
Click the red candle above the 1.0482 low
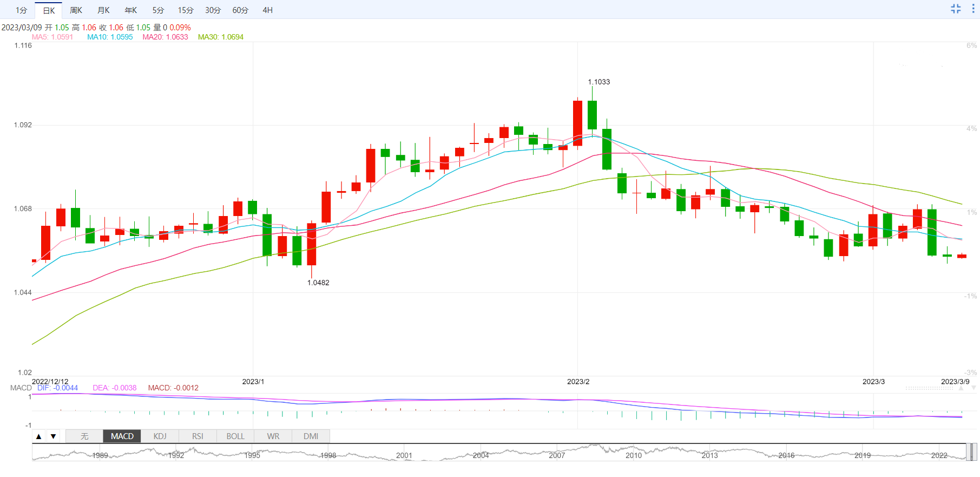click(x=311, y=244)
